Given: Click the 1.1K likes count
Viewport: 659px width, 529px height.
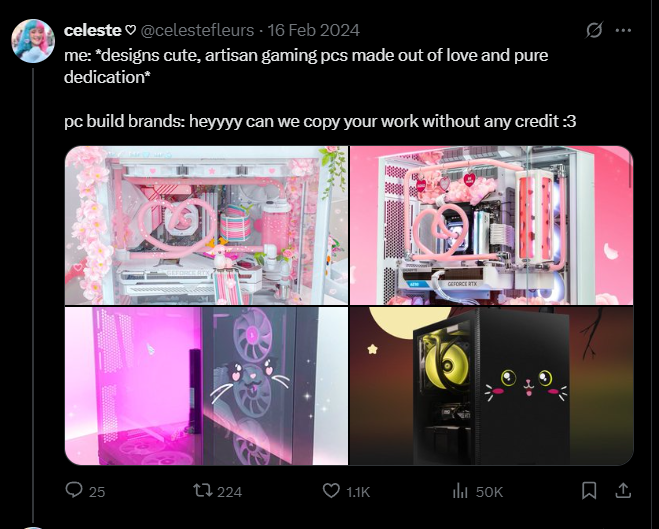Looking at the screenshot, I should [x=358, y=492].
